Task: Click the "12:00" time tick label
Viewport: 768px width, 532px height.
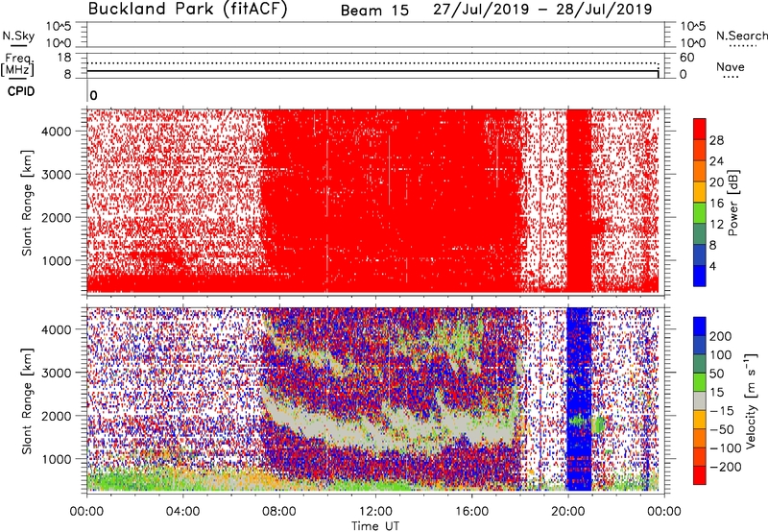Action: 375,512
